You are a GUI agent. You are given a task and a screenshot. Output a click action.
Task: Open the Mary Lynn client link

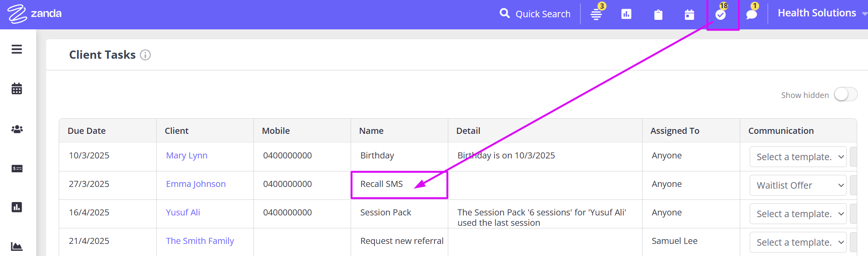pyautogui.click(x=187, y=155)
